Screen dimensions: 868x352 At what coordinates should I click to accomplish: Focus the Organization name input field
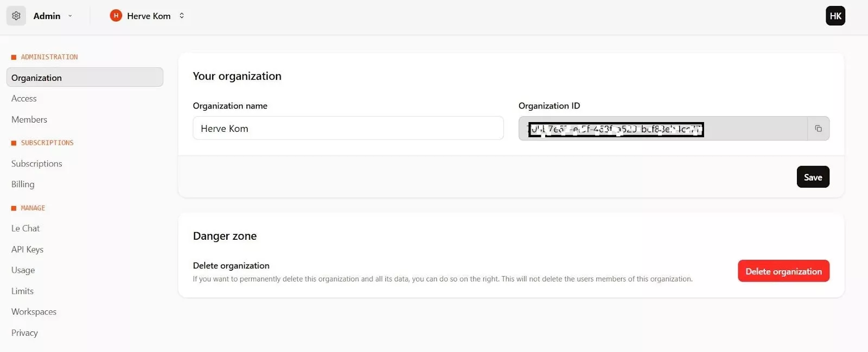(x=348, y=129)
